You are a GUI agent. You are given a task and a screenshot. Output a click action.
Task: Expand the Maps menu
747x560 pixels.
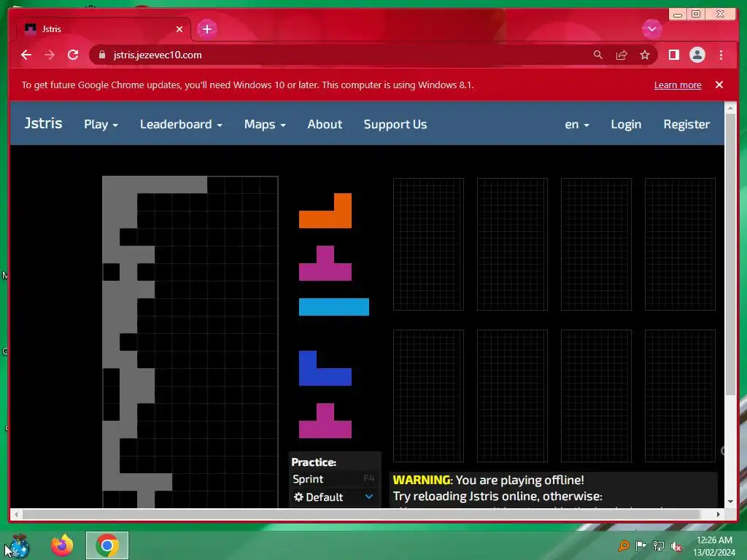click(x=265, y=124)
